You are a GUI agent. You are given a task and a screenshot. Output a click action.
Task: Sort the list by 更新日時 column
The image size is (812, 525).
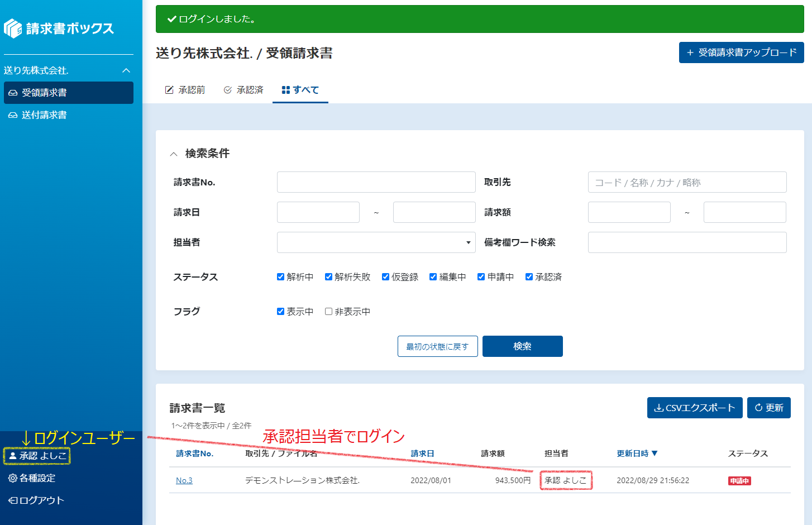[x=637, y=454]
